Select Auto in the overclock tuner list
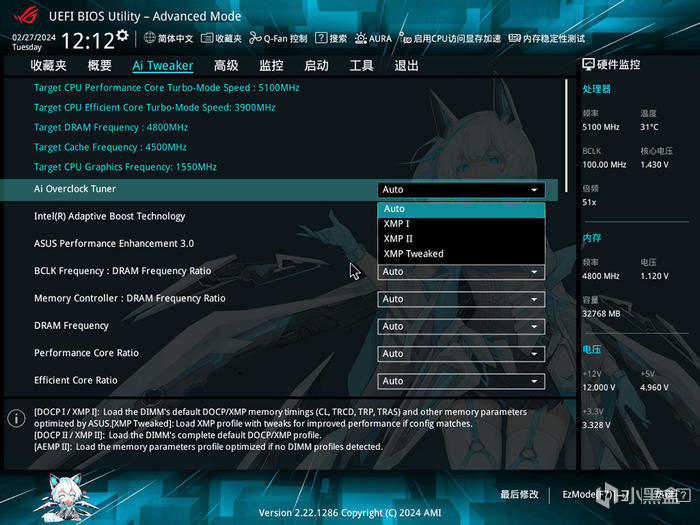This screenshot has width=700, height=525. (461, 209)
